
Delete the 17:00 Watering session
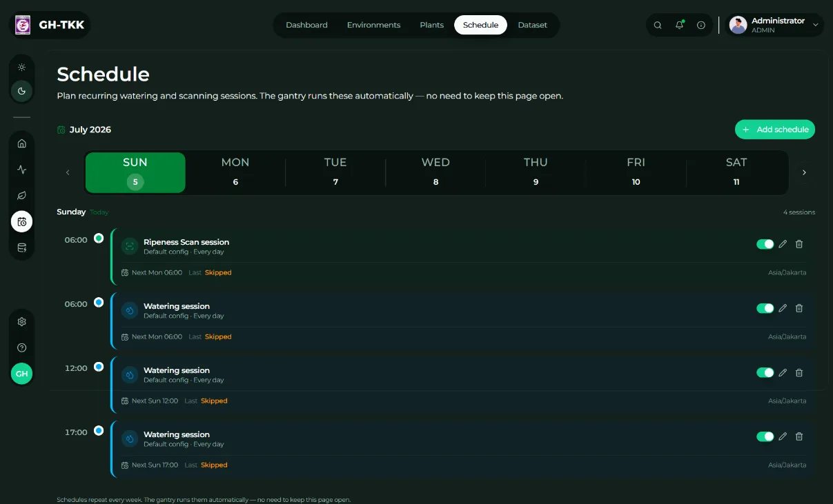tap(799, 436)
